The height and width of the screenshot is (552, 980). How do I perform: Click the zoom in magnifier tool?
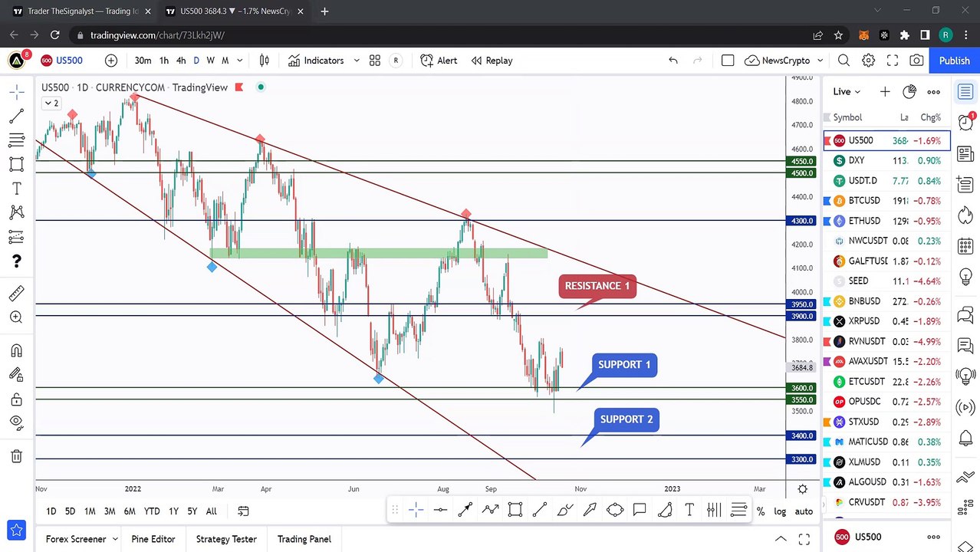coord(16,317)
